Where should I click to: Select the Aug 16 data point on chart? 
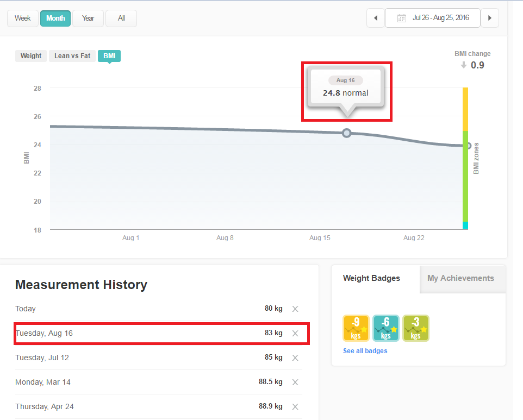pos(346,133)
